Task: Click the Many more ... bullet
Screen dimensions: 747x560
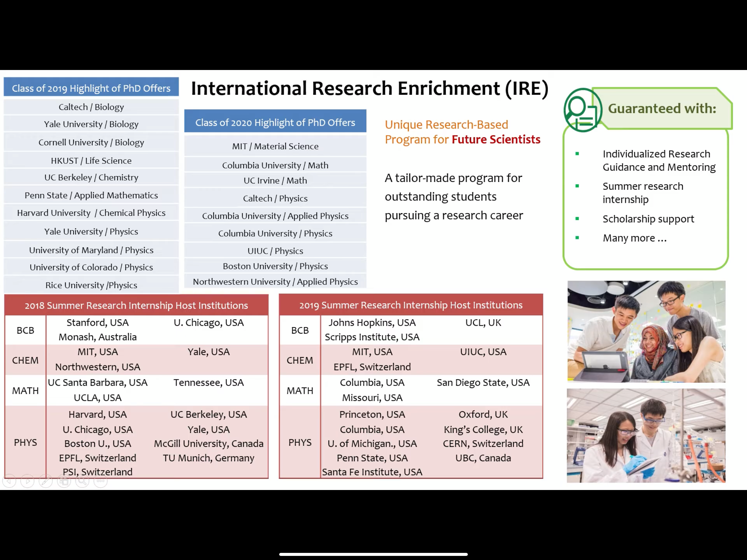Action: click(x=635, y=238)
